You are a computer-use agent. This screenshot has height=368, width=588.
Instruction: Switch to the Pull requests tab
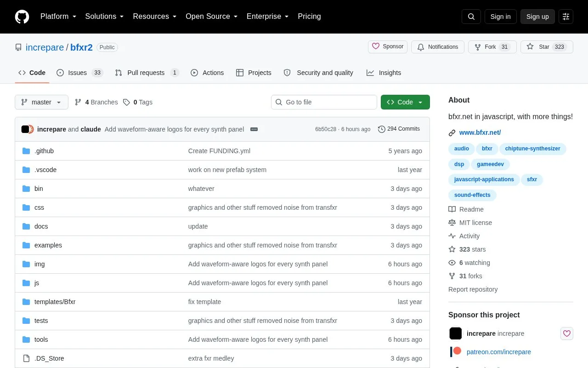[147, 73]
